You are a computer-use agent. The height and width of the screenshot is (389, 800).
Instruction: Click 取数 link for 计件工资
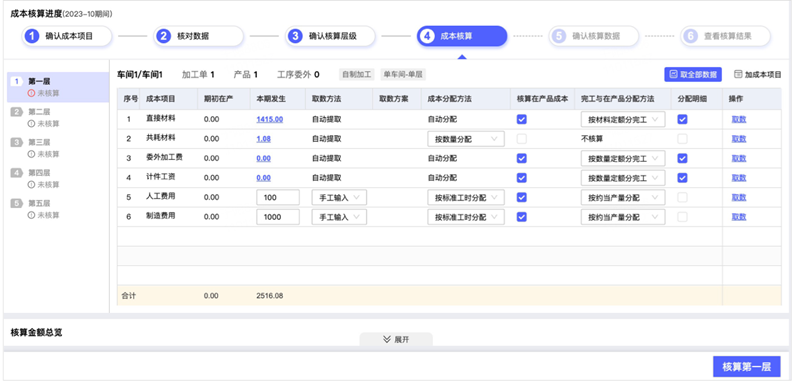coord(739,178)
